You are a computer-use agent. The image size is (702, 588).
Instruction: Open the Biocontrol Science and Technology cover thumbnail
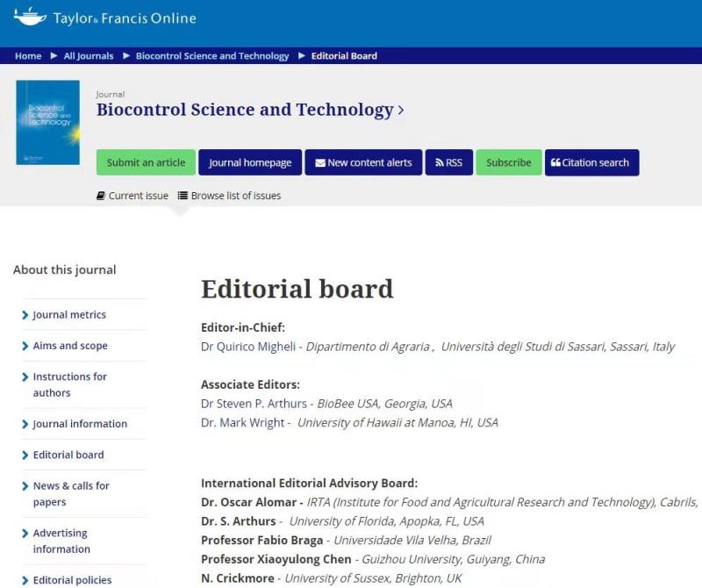pos(48,122)
